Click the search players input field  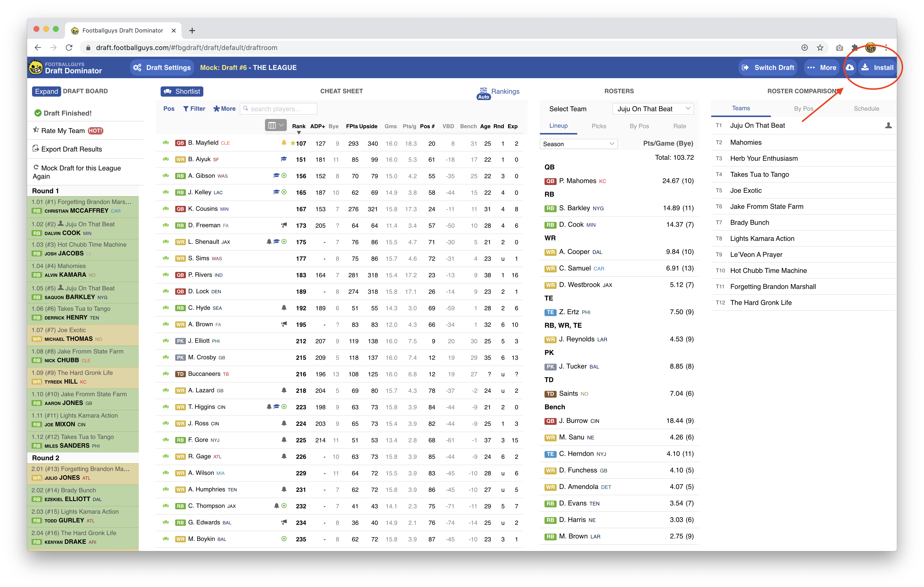(x=282, y=109)
